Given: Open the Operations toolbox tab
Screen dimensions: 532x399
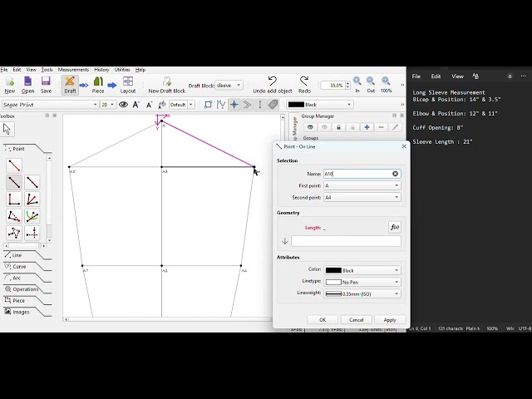Looking at the screenshot, I should tap(26, 289).
